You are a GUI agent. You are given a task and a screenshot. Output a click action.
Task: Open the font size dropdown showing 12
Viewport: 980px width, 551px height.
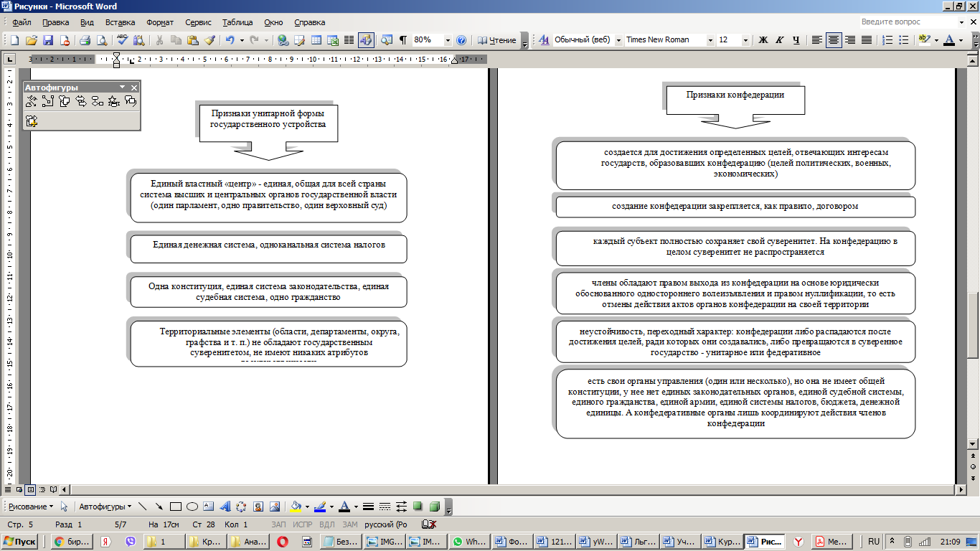click(745, 40)
